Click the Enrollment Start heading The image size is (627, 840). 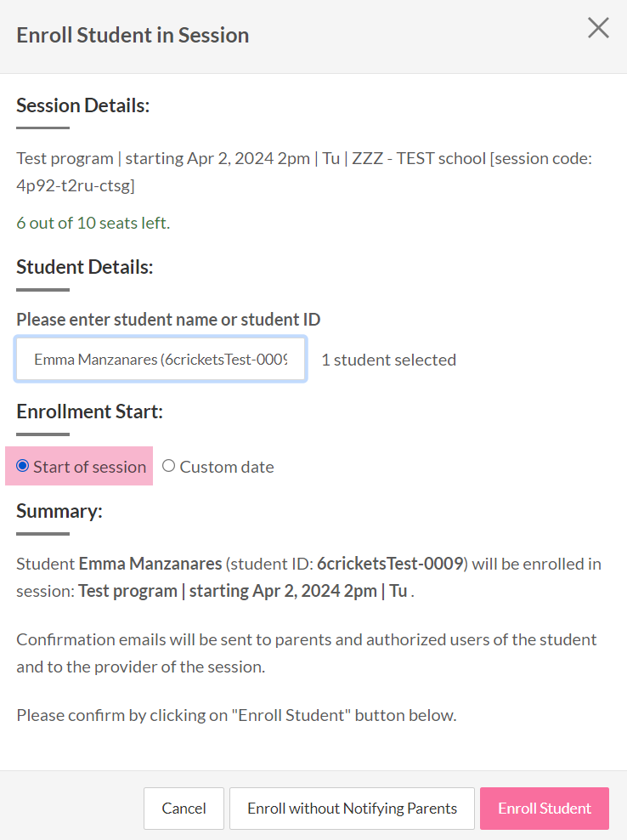click(89, 411)
